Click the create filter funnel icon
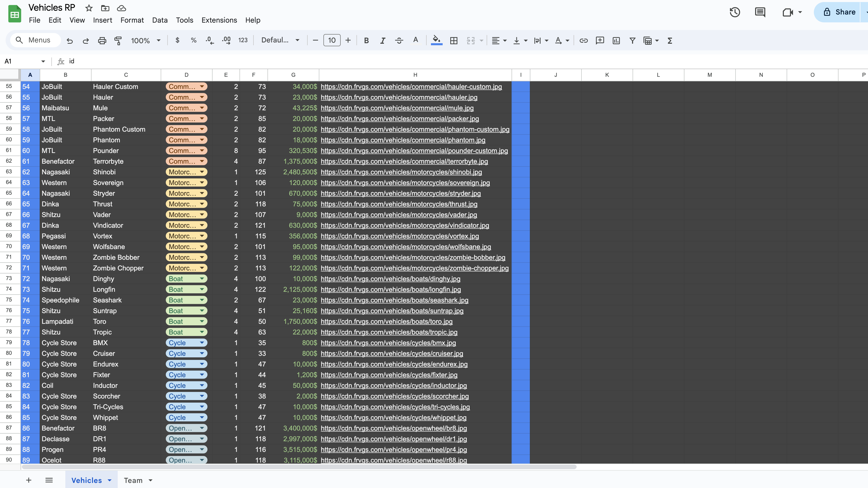 click(632, 40)
